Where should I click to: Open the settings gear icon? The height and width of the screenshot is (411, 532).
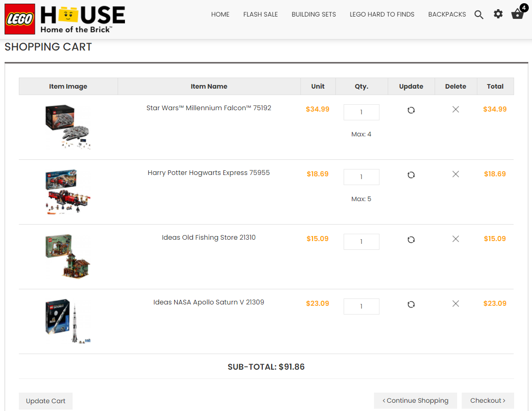point(498,14)
